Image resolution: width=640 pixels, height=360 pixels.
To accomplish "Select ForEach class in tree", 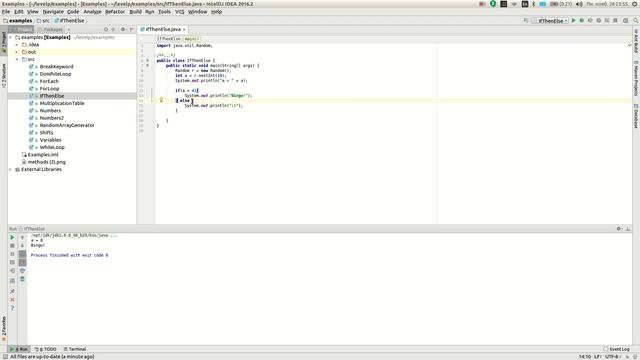I will (x=49, y=81).
